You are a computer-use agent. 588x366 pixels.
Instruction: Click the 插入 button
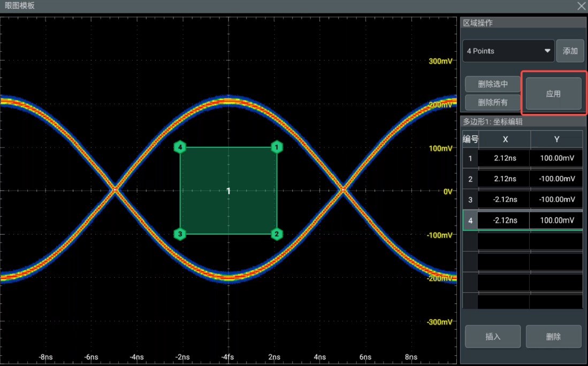coord(493,337)
